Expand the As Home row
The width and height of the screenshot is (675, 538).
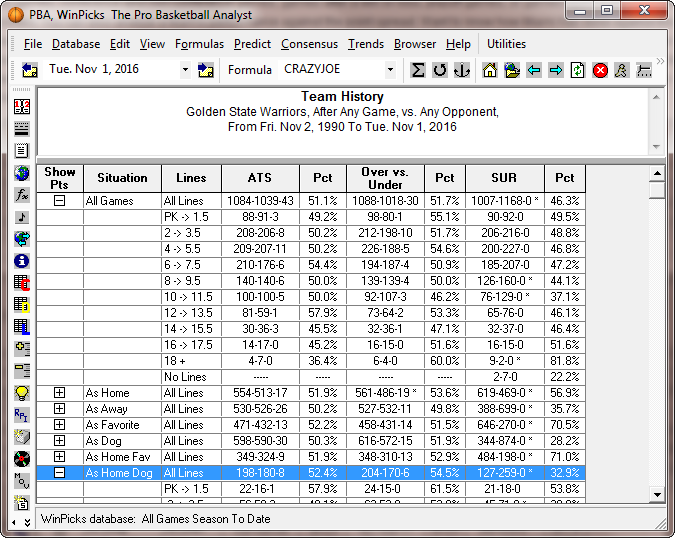[x=59, y=393]
